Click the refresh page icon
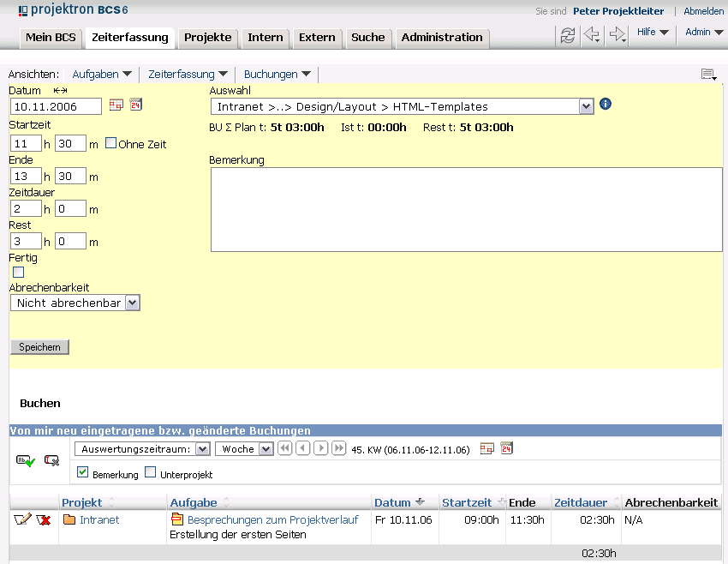 [x=567, y=35]
